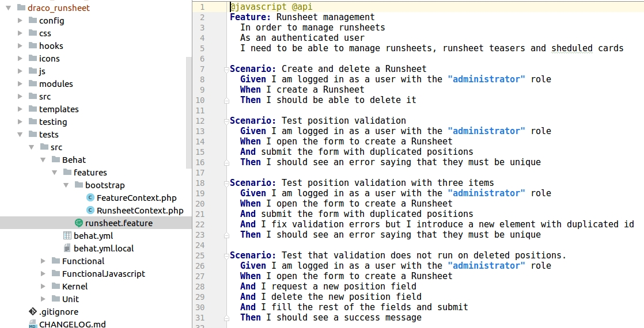
Task: Click the templates folder icon
Action: pyautogui.click(x=33, y=109)
